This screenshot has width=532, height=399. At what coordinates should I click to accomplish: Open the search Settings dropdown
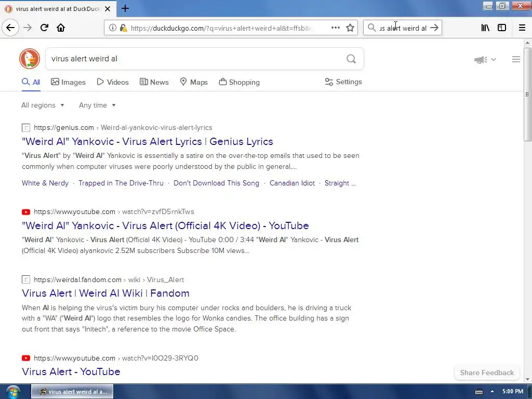(343, 82)
